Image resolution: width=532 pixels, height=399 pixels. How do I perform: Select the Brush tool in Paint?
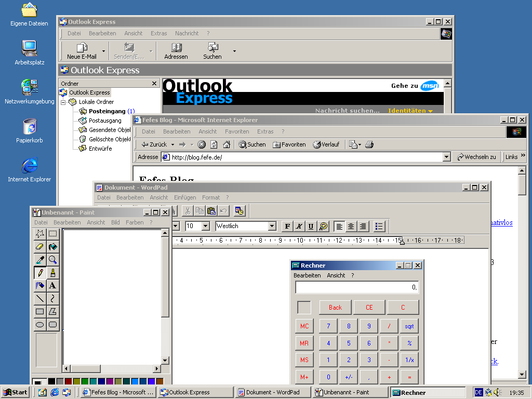click(52, 273)
